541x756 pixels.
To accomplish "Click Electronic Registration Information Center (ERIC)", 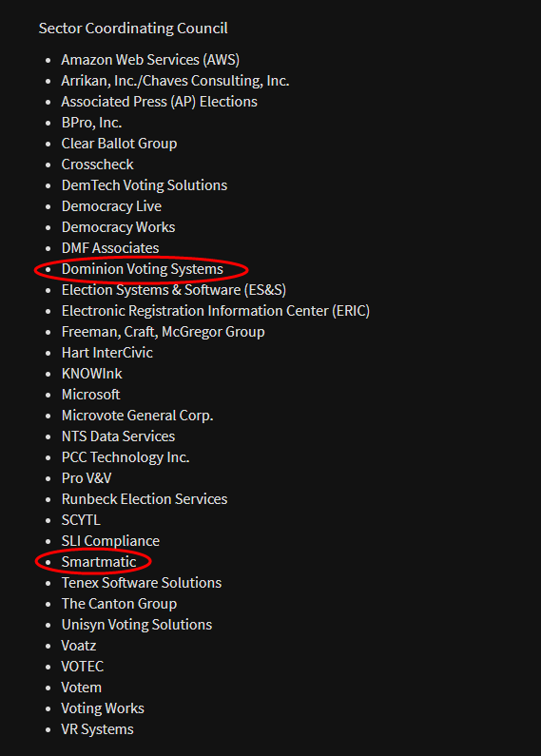I will 216,311.
